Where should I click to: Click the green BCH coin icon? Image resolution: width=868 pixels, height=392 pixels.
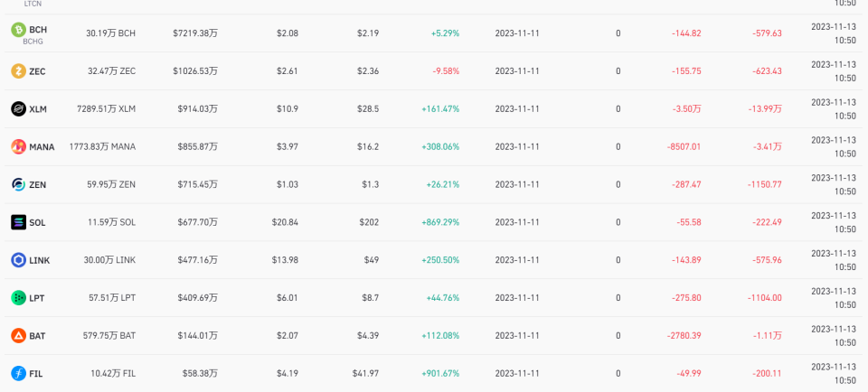tap(18, 30)
